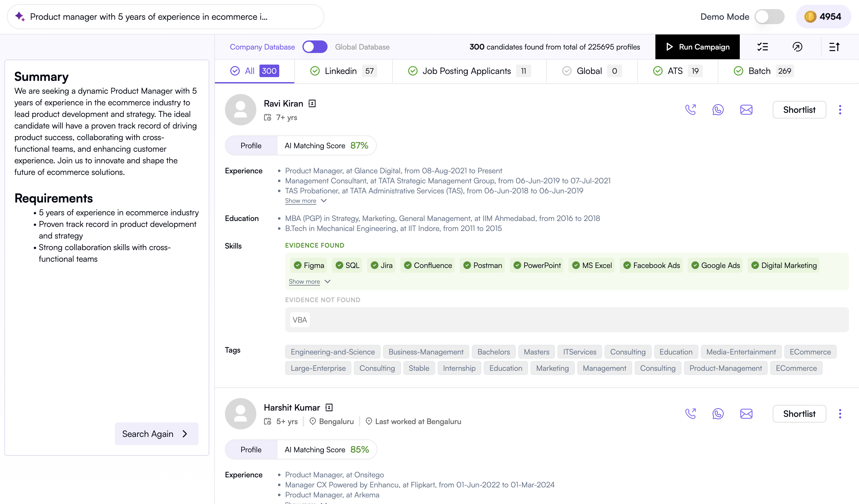Image resolution: width=859 pixels, height=504 pixels.
Task: Click the Run Campaign button
Action: pos(697,47)
